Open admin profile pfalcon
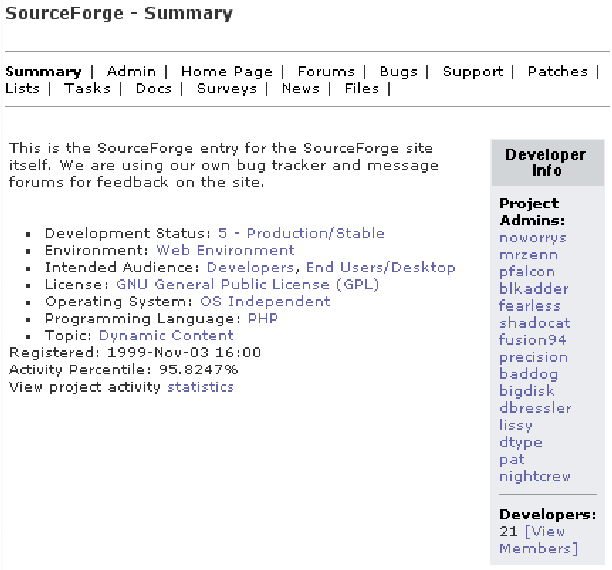Screen dimensions: 612x570 [527, 272]
